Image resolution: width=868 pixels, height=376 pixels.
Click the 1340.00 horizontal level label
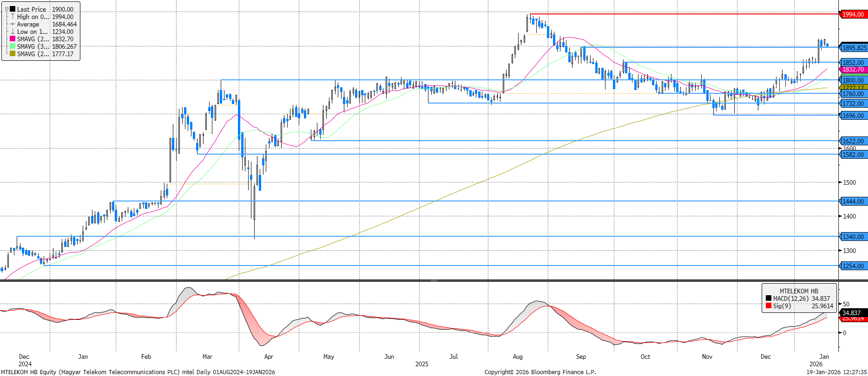(853, 237)
